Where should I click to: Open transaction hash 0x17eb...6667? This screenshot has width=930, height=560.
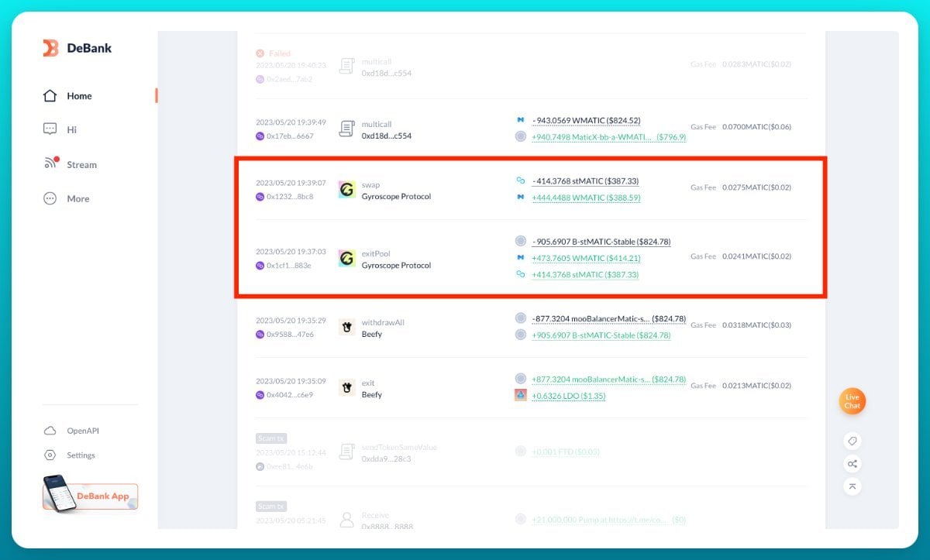coord(290,136)
